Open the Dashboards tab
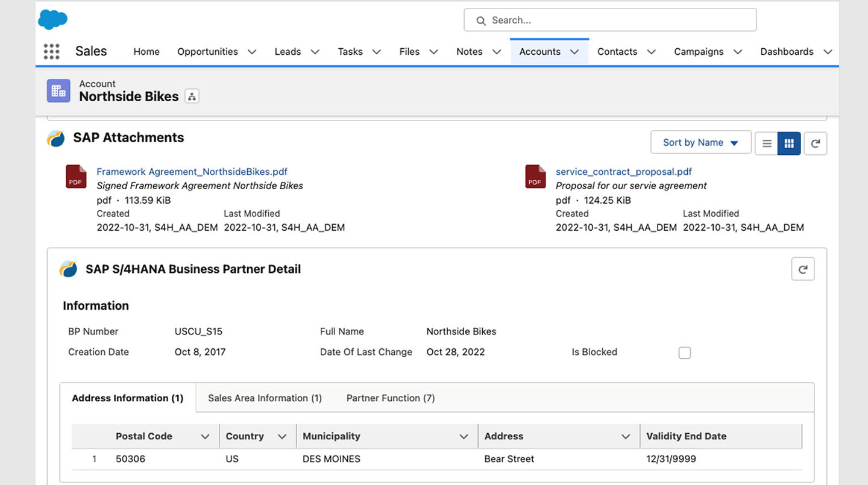The image size is (868, 485). coord(787,52)
